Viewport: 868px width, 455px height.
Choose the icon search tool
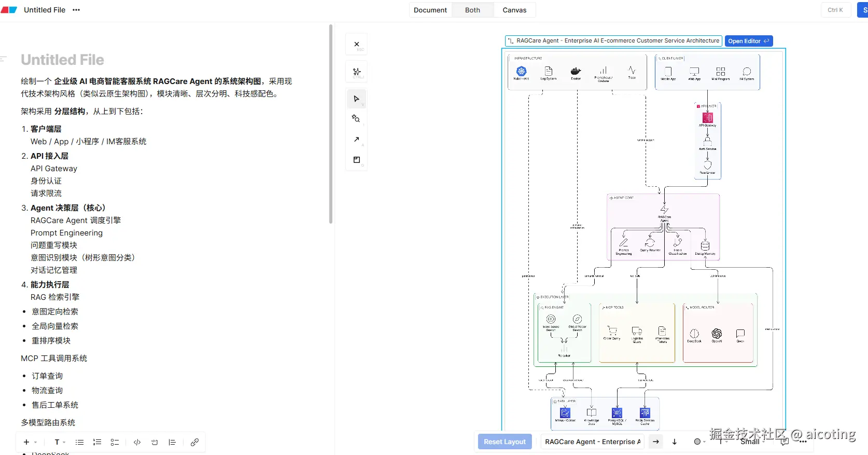click(356, 119)
